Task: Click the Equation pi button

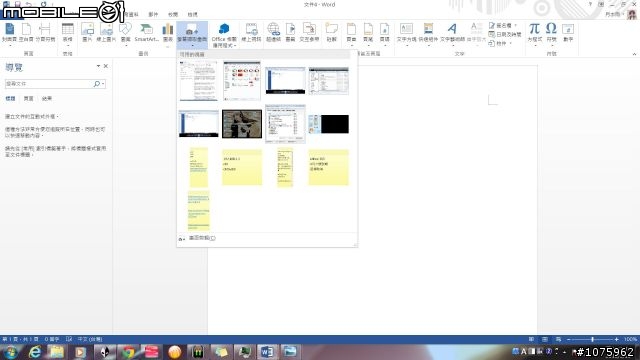Action: tap(534, 33)
